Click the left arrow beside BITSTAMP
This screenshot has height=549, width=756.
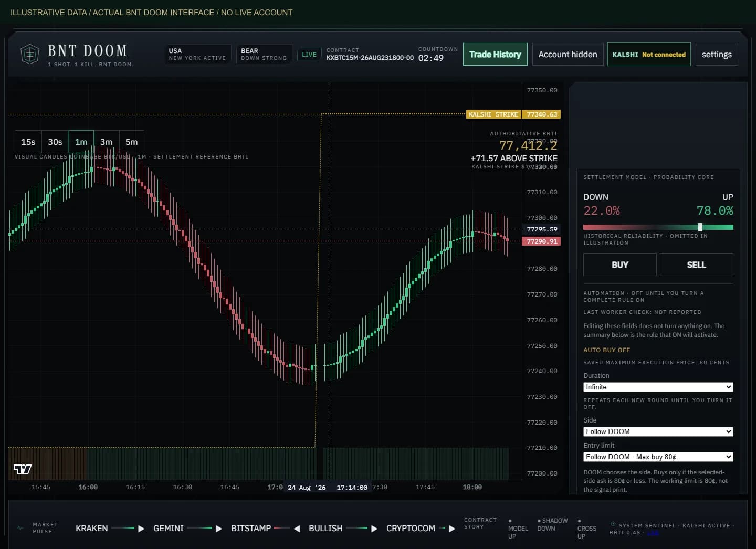point(297,529)
